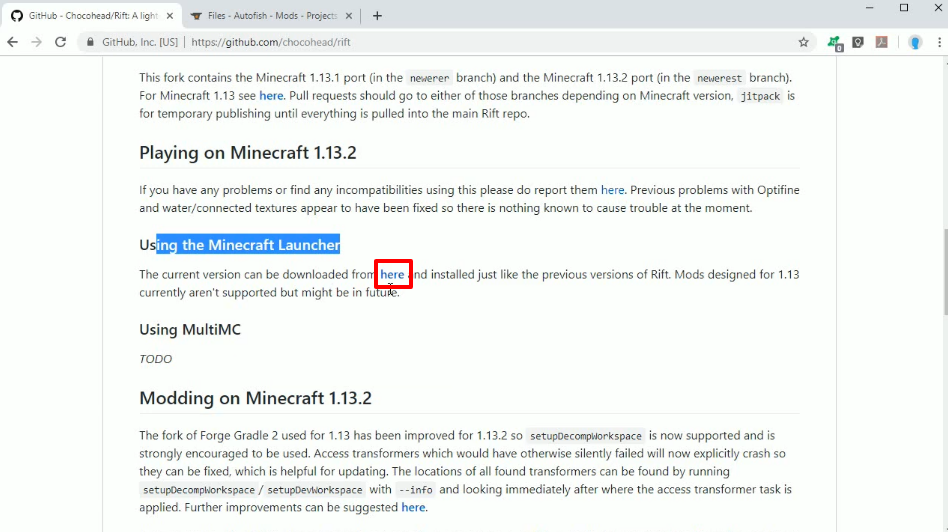Click the 'TODO' italic text

pos(155,359)
